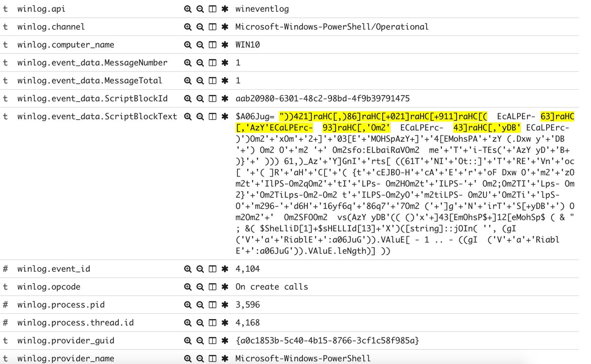Click the pid value 3,596

pyautogui.click(x=248, y=305)
